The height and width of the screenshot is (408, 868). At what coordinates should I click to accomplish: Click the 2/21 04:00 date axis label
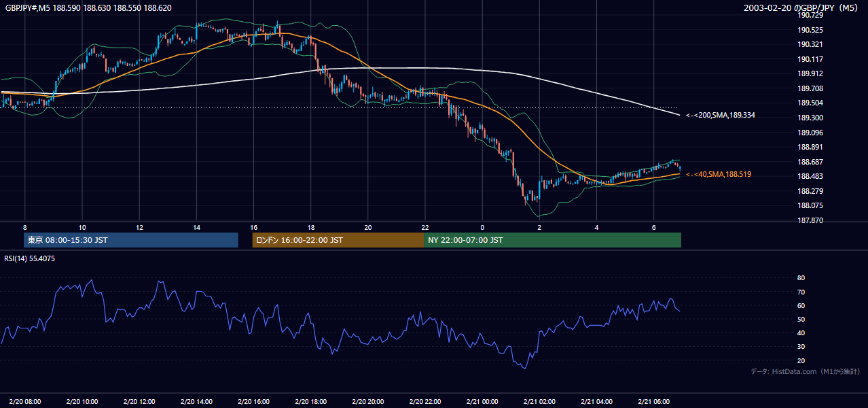(596, 401)
